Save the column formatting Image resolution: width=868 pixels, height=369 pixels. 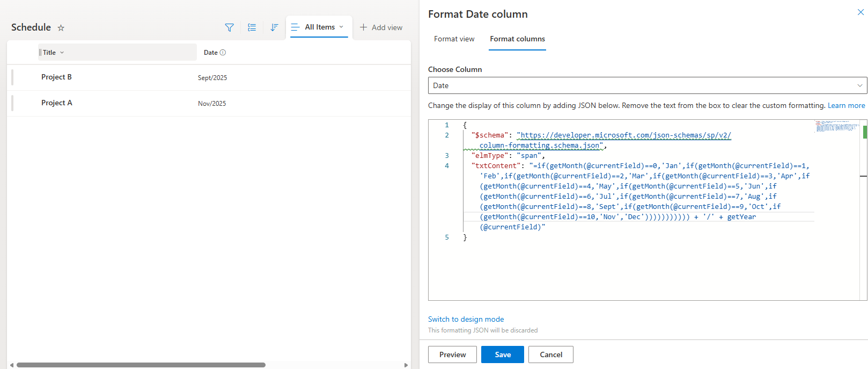point(502,354)
